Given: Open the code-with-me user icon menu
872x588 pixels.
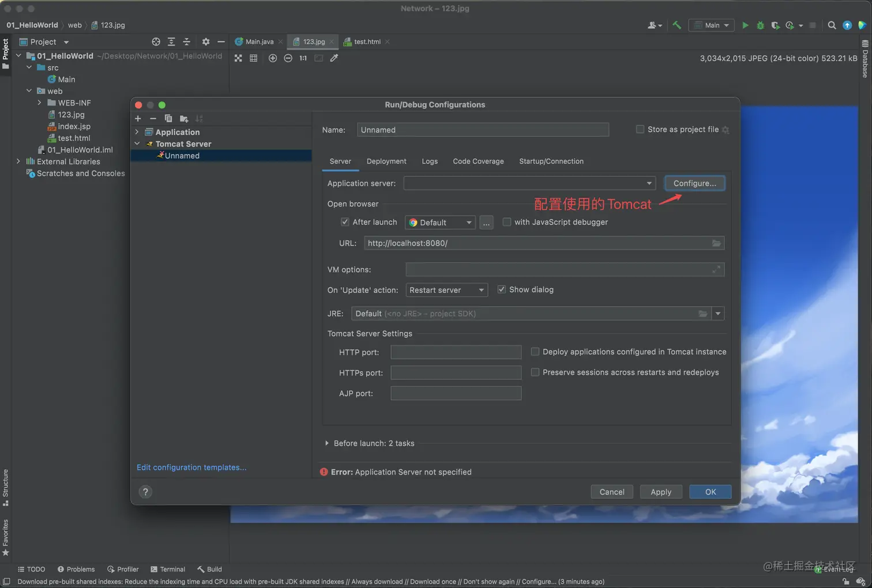Looking at the screenshot, I should coord(655,25).
